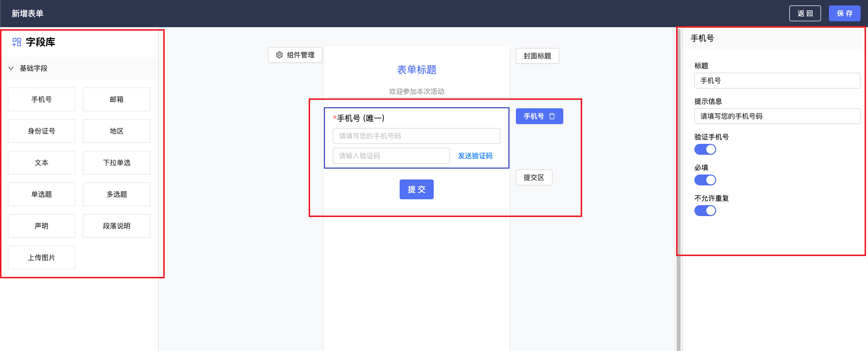Click the 提示信息 input field
The image size is (868, 351).
(x=777, y=116)
